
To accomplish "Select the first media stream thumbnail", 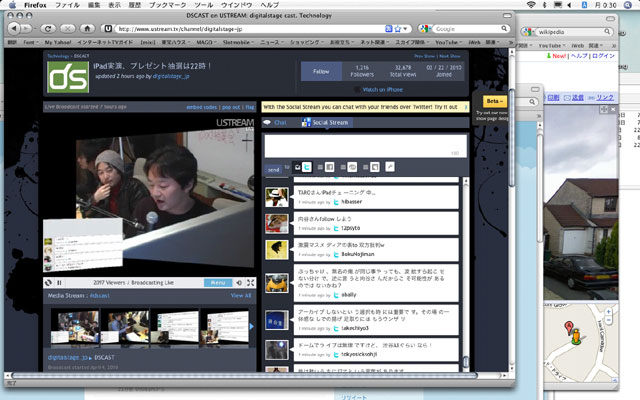I will pos(75,327).
